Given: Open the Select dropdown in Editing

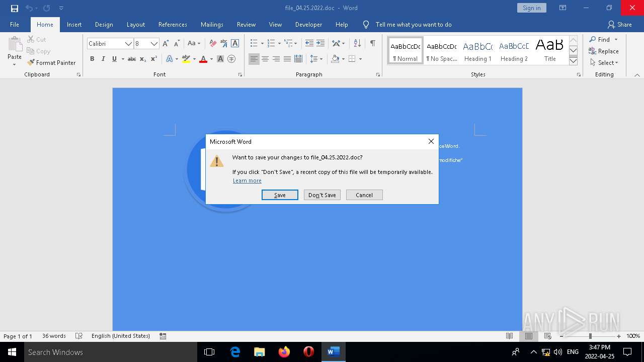Looking at the screenshot, I should tap(604, 63).
